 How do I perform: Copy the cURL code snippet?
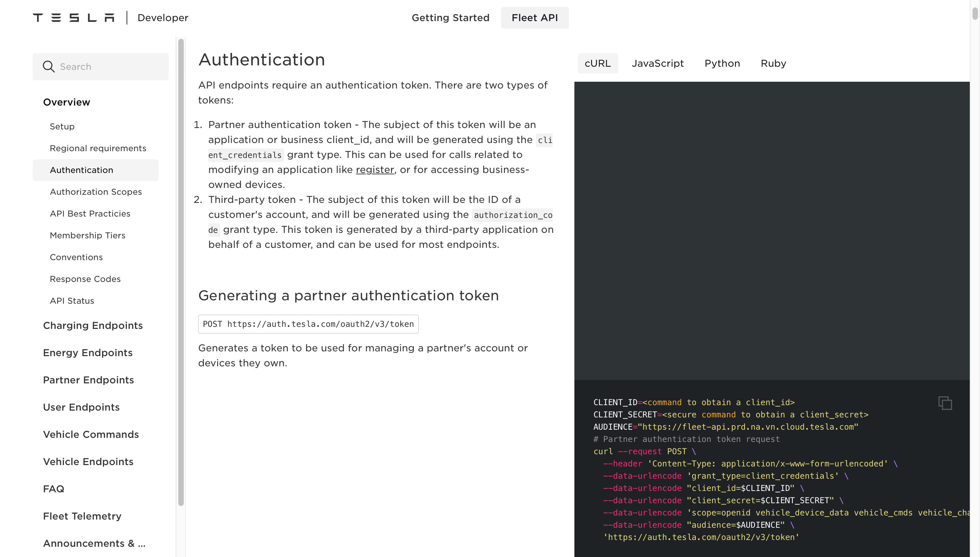(x=945, y=403)
